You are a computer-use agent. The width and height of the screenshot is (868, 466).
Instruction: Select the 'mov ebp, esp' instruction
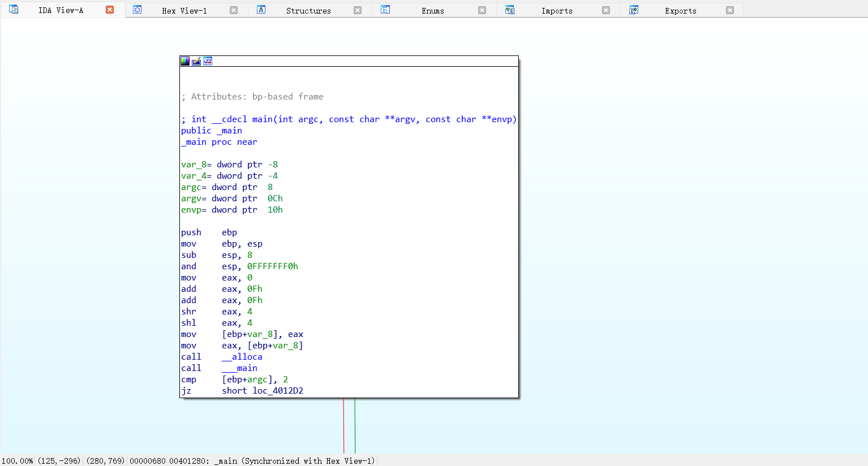[222, 244]
